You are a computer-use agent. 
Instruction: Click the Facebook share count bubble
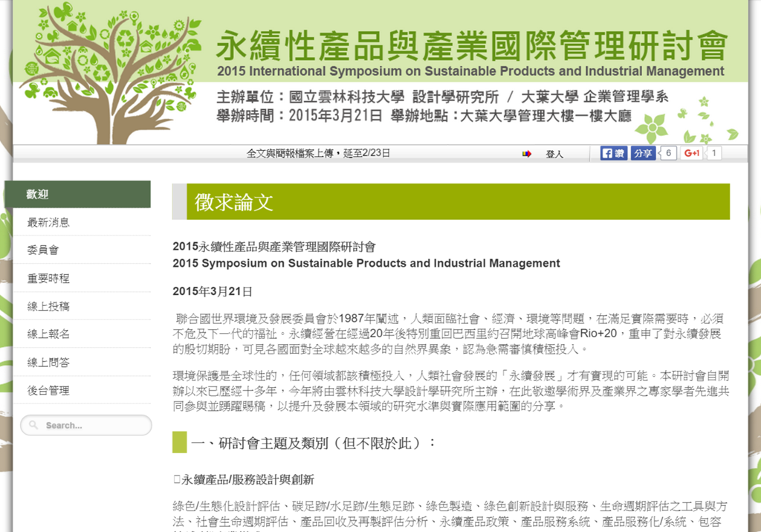[x=668, y=153]
